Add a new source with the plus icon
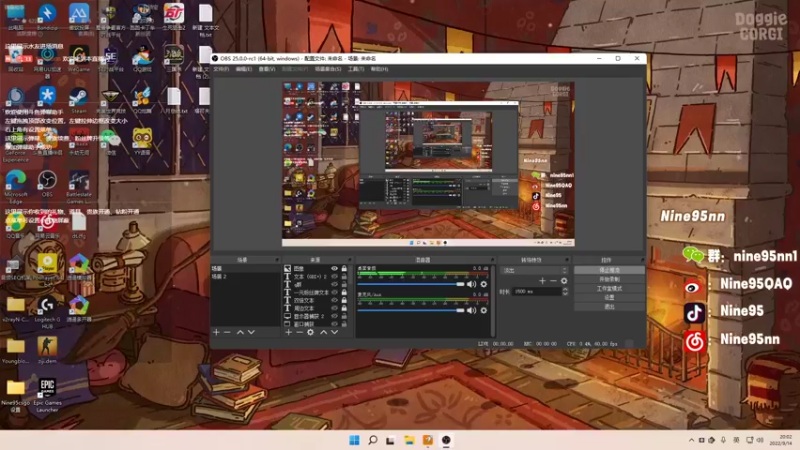The image size is (800, 450). [x=288, y=332]
